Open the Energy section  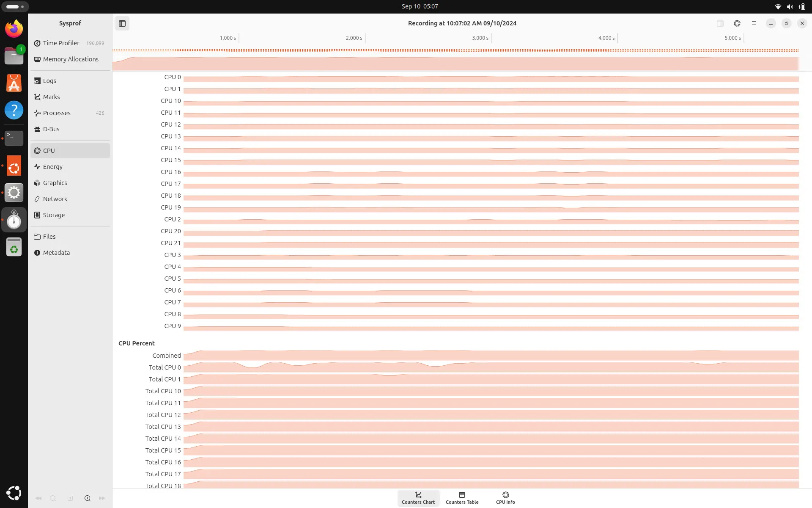point(70,167)
